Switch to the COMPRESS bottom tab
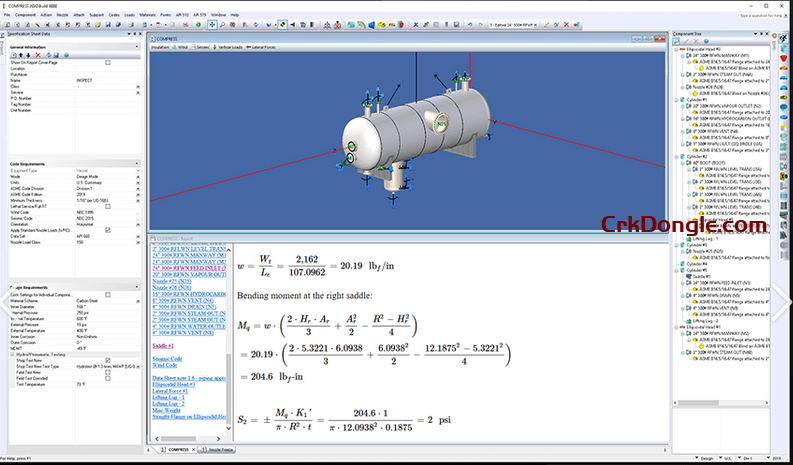The height and width of the screenshot is (465, 793). click(x=178, y=449)
